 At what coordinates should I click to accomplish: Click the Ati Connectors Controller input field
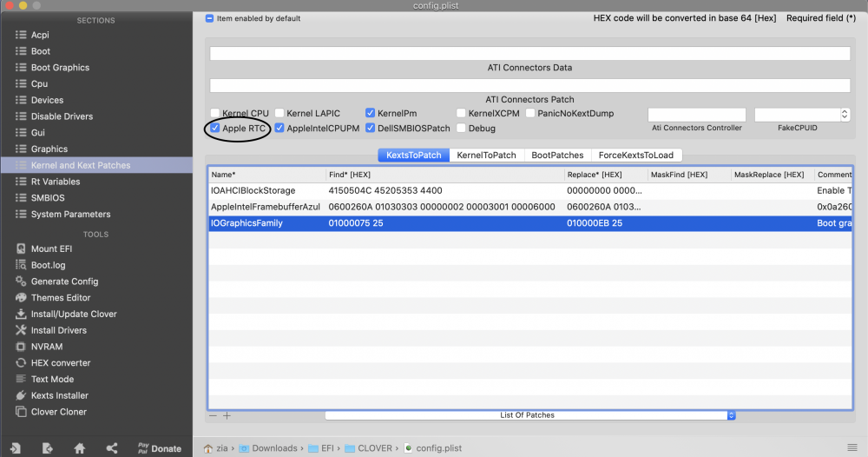coord(696,115)
